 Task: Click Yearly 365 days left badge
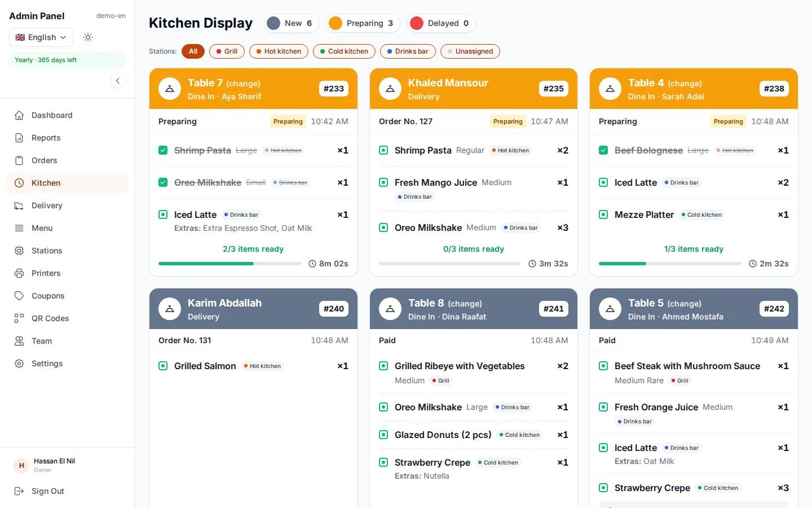[68, 60]
